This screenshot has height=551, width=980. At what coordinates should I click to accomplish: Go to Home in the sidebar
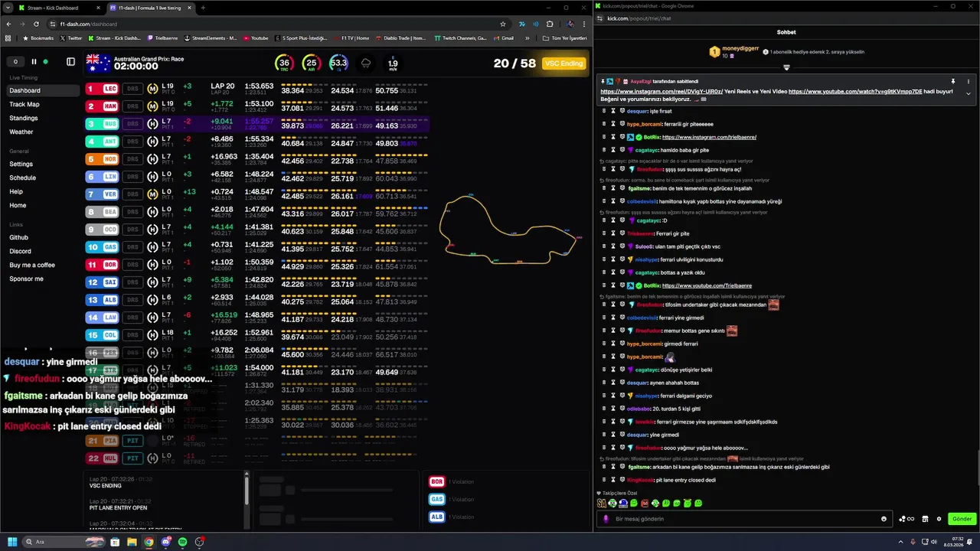[18, 205]
